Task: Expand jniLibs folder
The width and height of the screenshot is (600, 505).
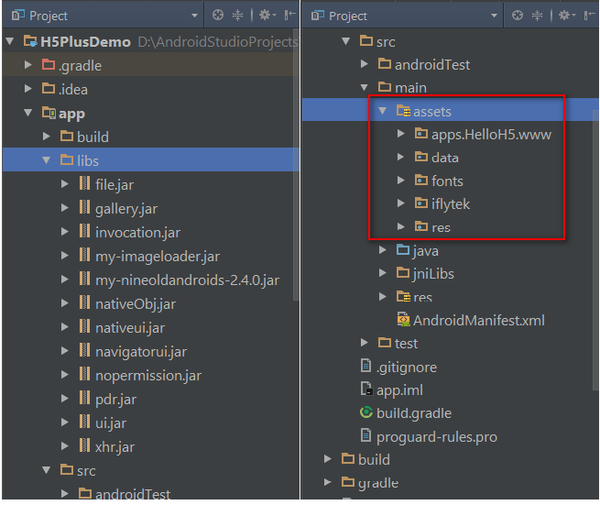Action: click(x=382, y=273)
